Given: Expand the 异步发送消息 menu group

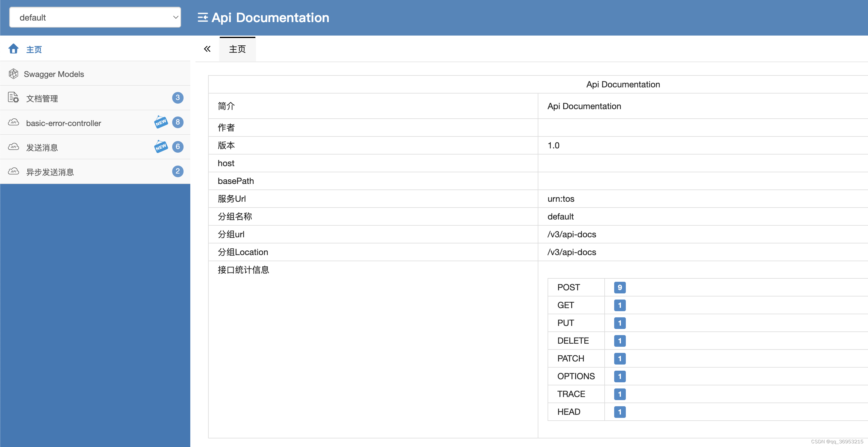Looking at the screenshot, I should click(50, 172).
